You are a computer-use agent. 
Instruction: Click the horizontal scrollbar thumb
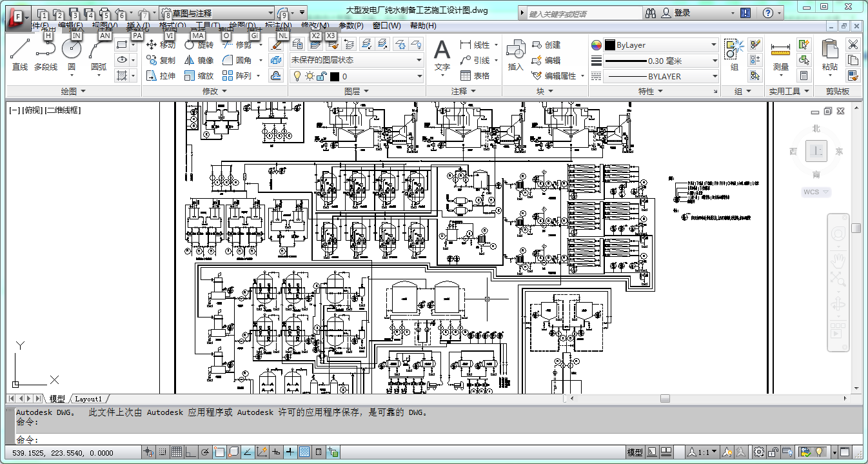[665, 398]
